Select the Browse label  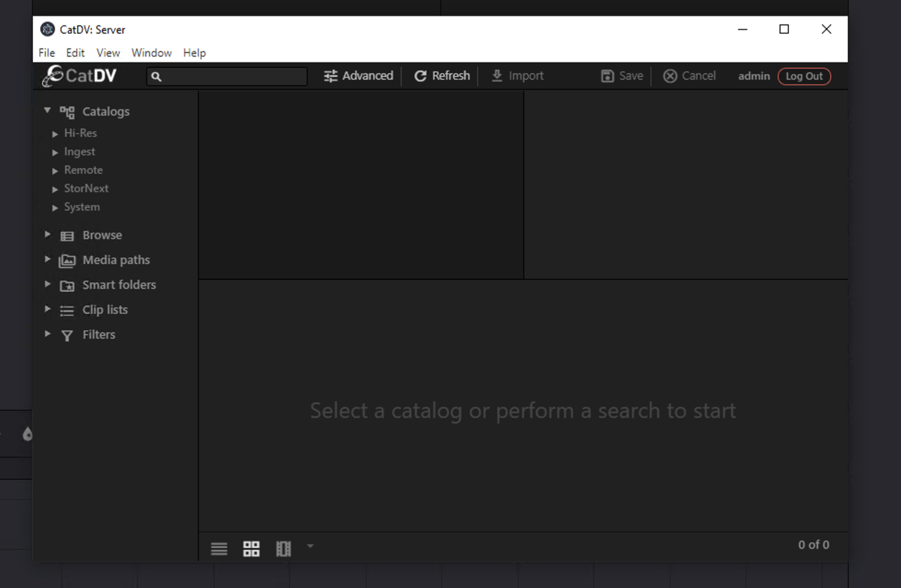tap(102, 235)
